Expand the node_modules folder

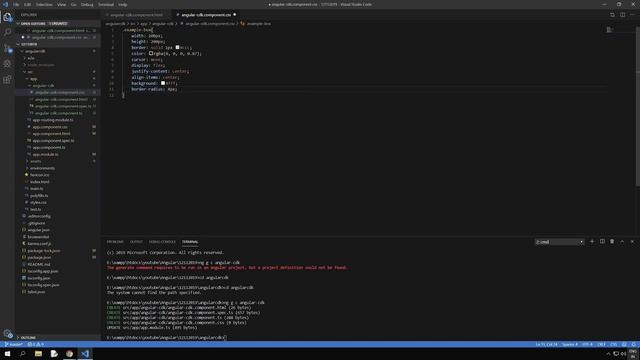click(57, 65)
